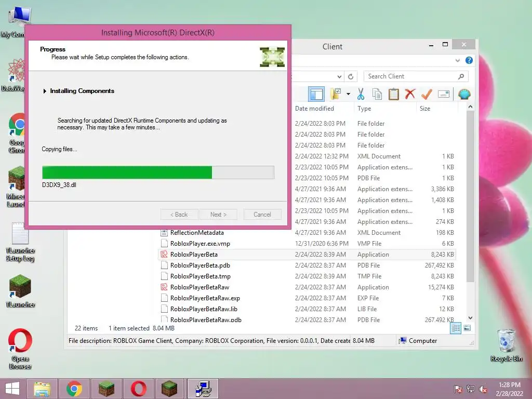Click the preview pane toolbar icon in Client window
This screenshot has width=532, height=399.
[316, 94]
